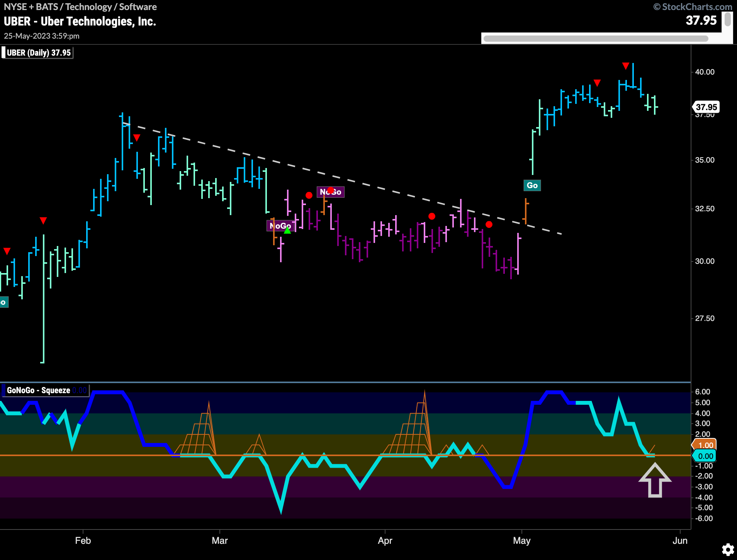Image resolution: width=737 pixels, height=560 pixels.
Task: Click the red triangle at February peak
Action: click(x=137, y=137)
